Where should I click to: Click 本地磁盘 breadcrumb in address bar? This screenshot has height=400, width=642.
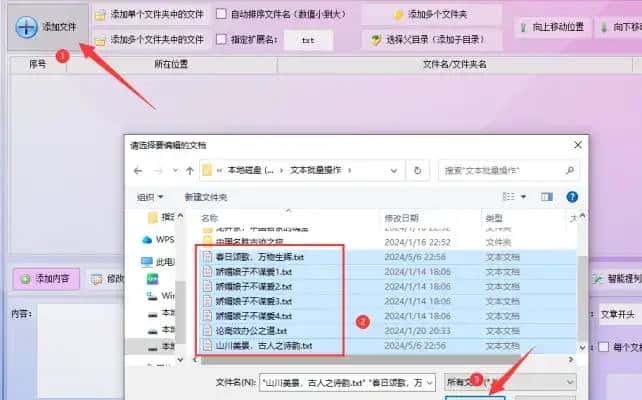[251, 170]
